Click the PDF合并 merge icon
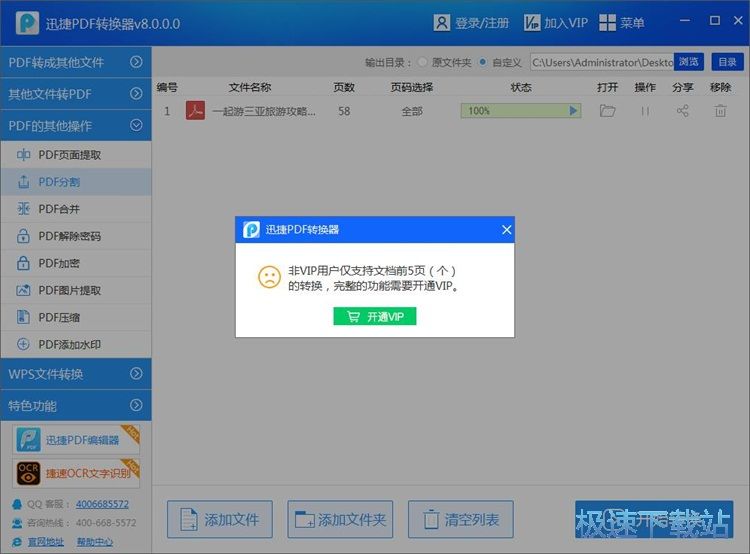The width and height of the screenshot is (750, 554). (23, 209)
